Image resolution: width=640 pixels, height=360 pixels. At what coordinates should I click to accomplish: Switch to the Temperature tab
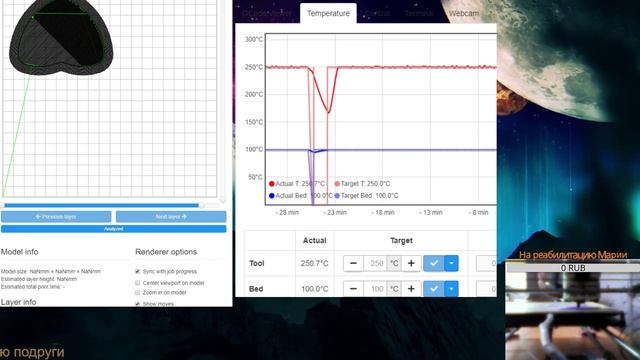(328, 13)
